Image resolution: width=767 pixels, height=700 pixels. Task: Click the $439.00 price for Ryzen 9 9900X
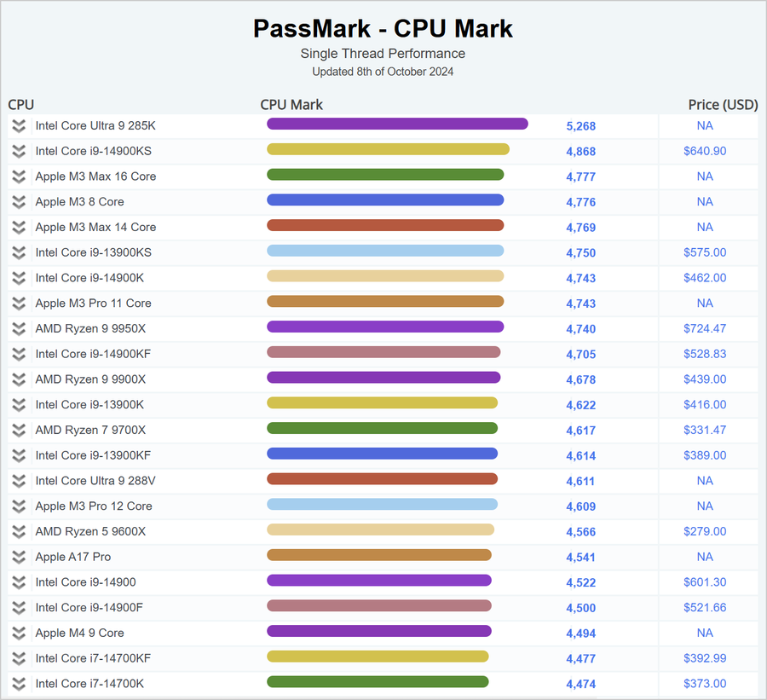(x=705, y=379)
